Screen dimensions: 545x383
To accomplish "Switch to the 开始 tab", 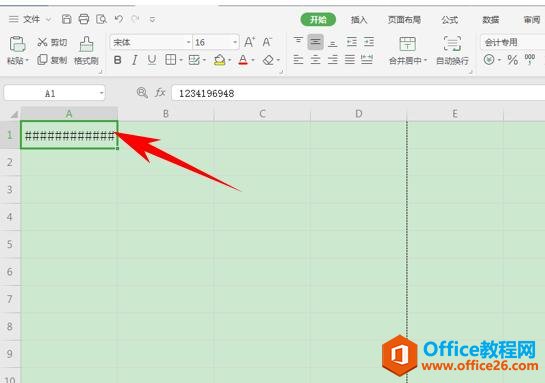I will coord(318,19).
